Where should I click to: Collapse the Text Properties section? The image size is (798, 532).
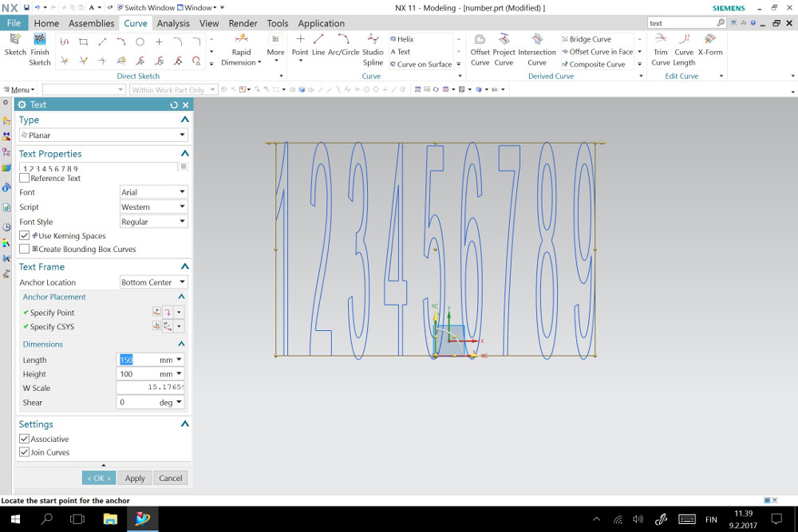point(185,154)
